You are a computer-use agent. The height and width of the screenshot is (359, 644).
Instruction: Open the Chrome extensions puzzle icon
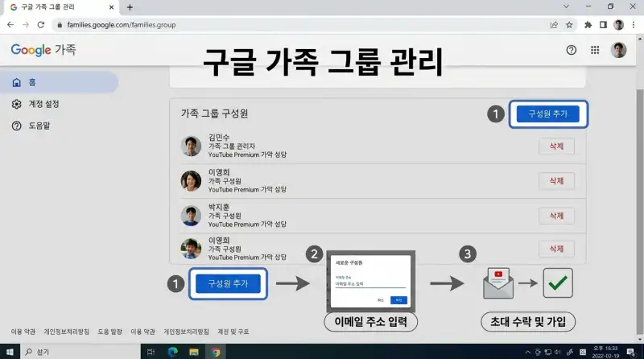(x=588, y=25)
